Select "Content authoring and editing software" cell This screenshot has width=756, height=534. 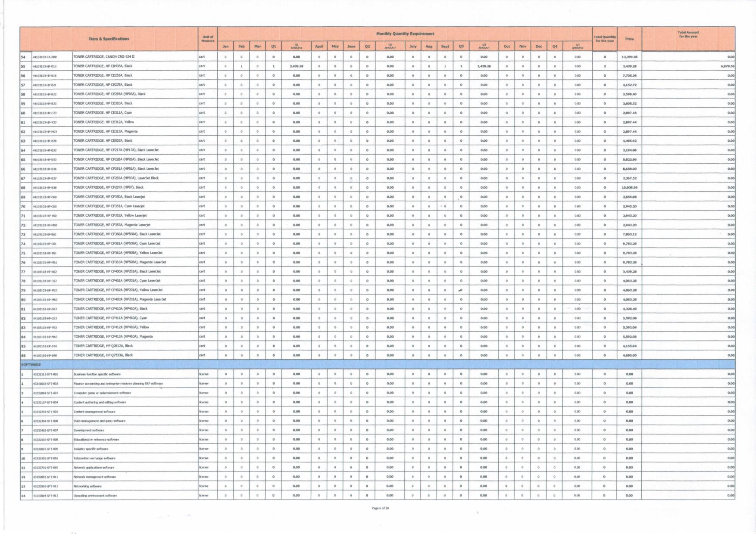click(135, 402)
